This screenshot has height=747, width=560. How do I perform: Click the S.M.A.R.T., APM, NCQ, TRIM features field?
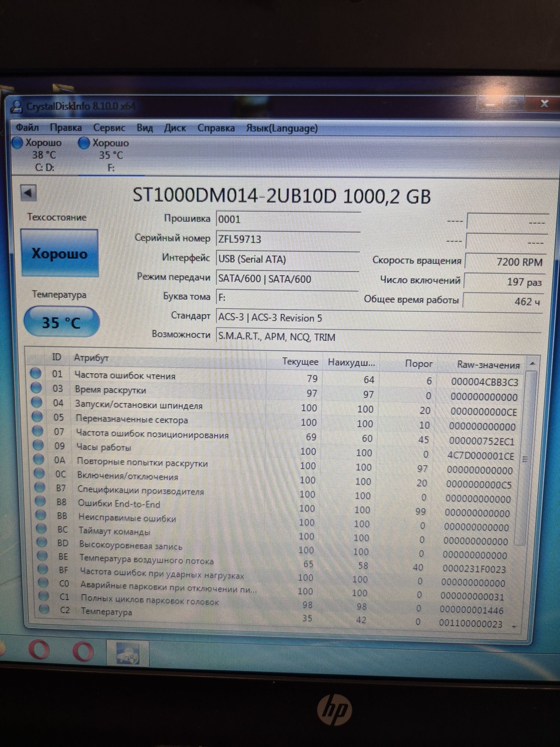pyautogui.click(x=379, y=337)
